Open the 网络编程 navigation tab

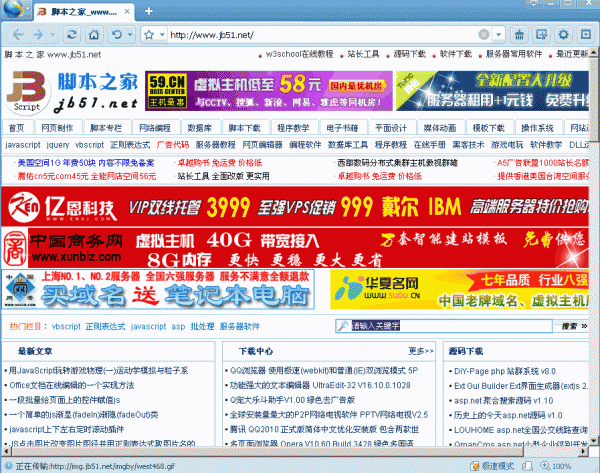155,128
